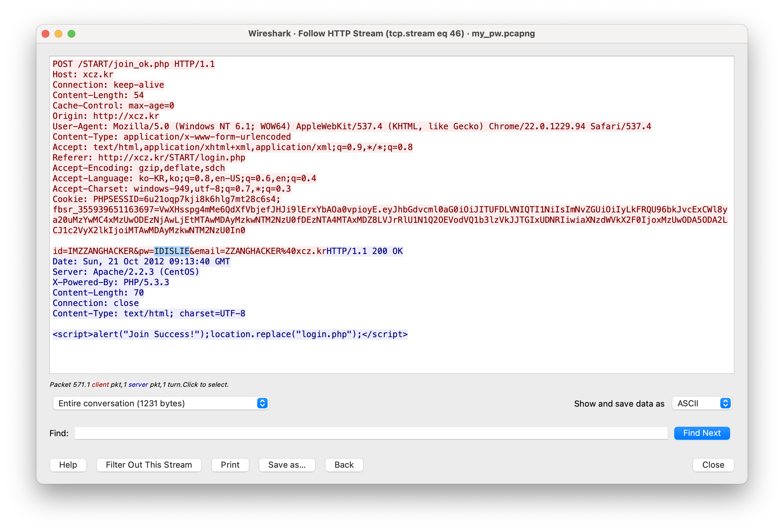This screenshot has width=784, height=532.
Task: Click the green zoom window icon
Action: 71,34
